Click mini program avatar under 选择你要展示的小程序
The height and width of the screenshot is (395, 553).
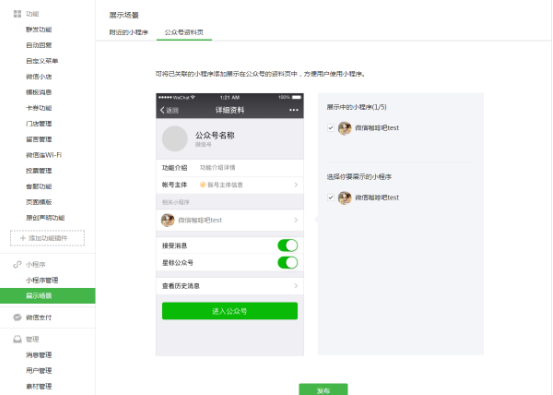[x=345, y=198]
